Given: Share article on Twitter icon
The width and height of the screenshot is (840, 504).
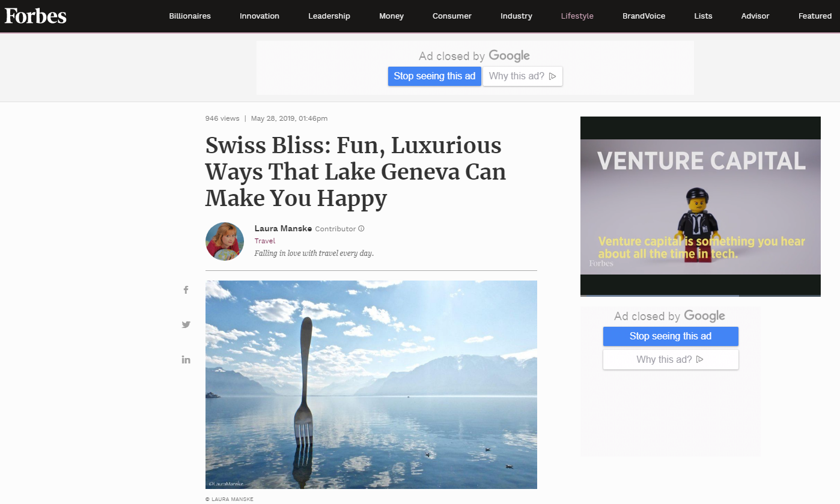Looking at the screenshot, I should (186, 324).
